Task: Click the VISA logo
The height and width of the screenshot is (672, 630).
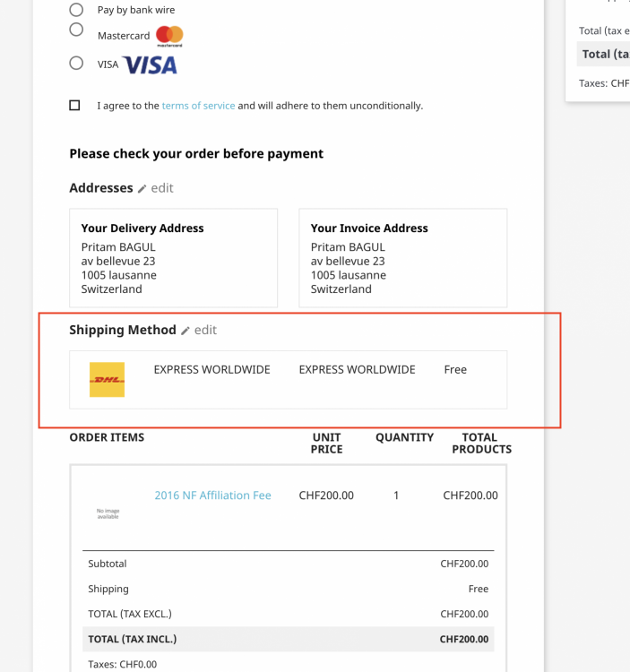Action: point(150,65)
